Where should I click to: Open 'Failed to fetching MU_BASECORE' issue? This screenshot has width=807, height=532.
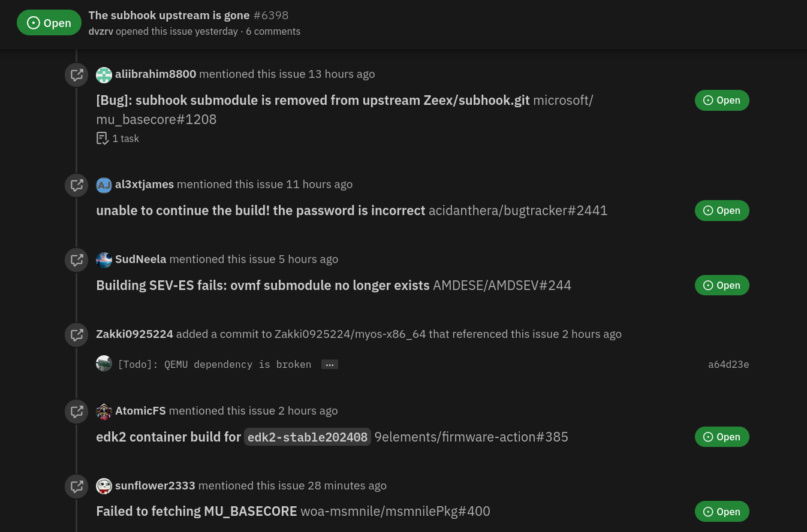coord(197,511)
